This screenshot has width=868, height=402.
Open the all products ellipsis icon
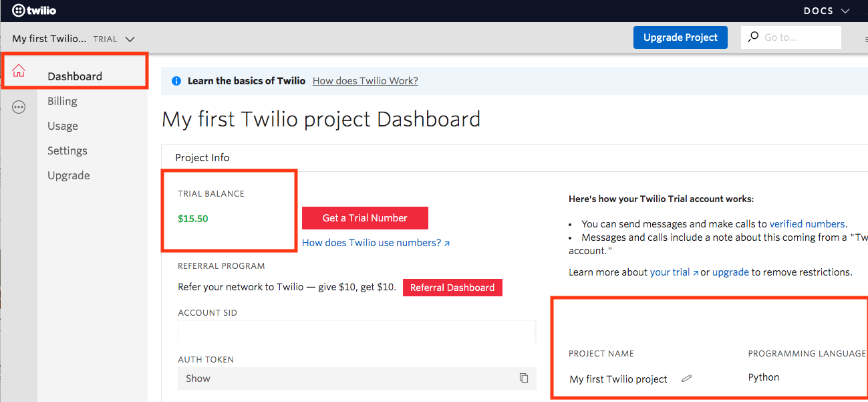19,107
